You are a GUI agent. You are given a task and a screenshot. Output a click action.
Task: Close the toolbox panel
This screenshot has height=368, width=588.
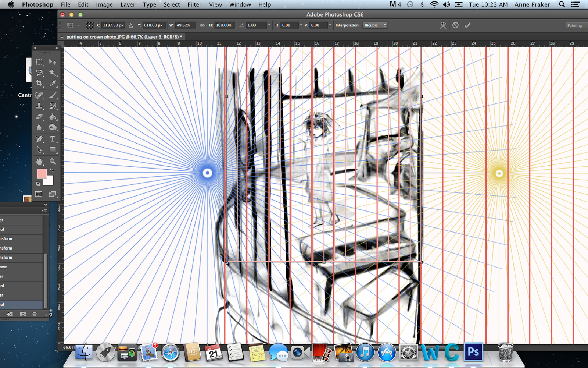click(35, 48)
